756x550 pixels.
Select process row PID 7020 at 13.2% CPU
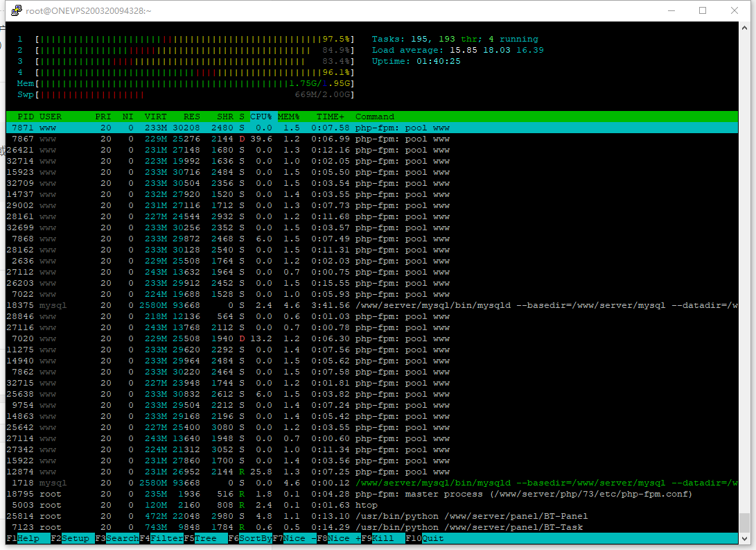click(371, 338)
